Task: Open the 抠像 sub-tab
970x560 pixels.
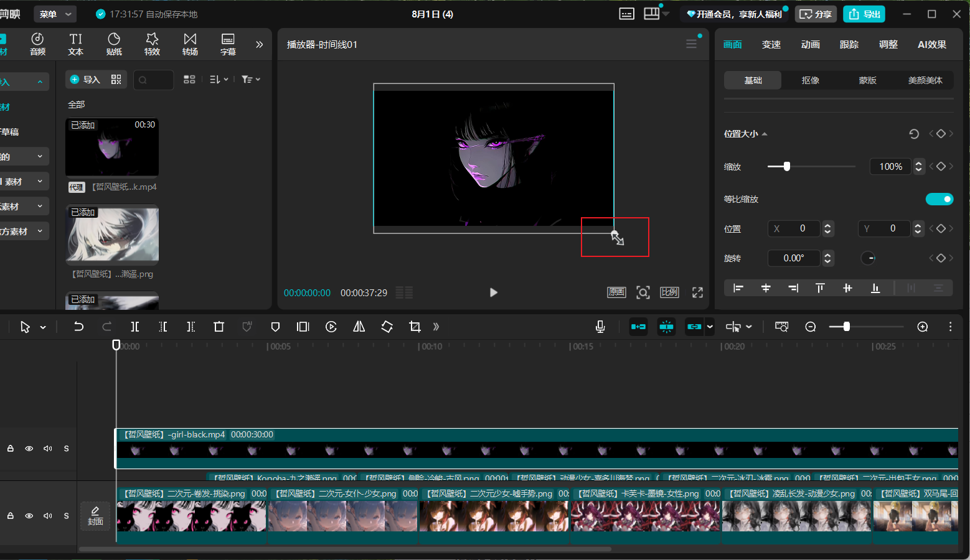Action: 811,80
